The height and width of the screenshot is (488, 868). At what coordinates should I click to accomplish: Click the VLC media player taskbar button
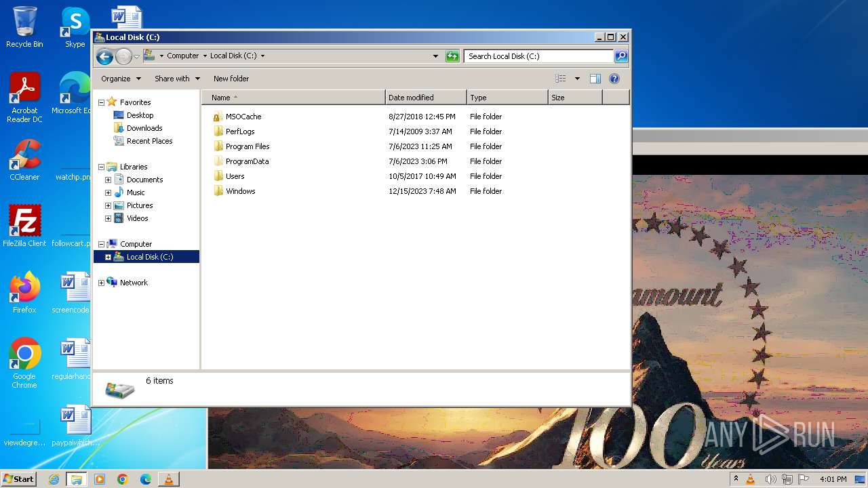(168, 479)
